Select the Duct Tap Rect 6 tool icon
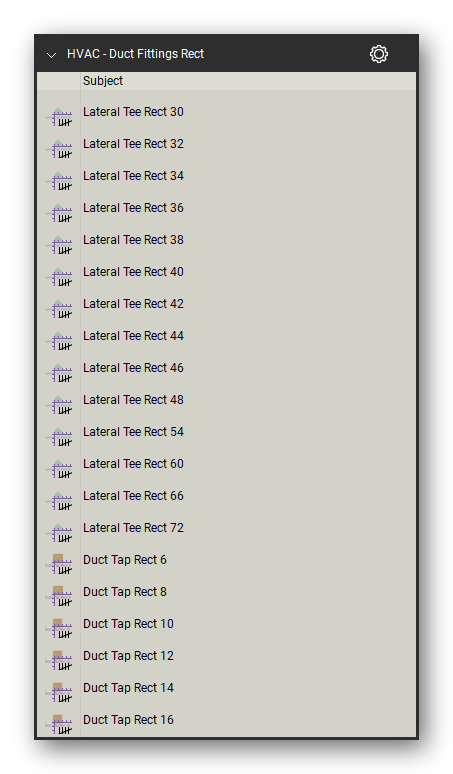Viewport: 453px width, 774px height. click(x=59, y=565)
